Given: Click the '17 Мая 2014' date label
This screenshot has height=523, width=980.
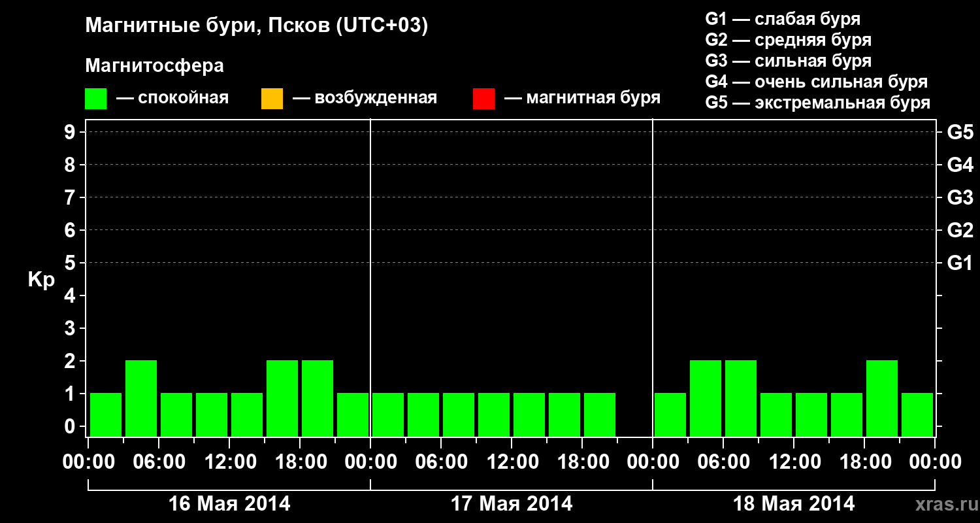Looking at the screenshot, I should pyautogui.click(x=512, y=503).
